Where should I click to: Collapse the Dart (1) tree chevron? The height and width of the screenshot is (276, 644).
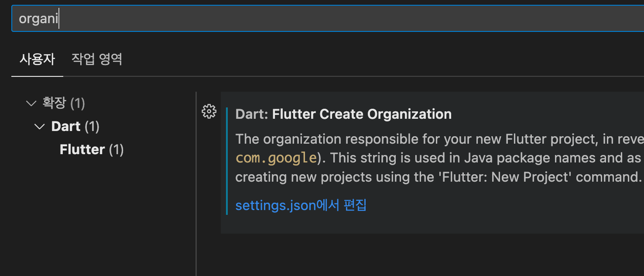40,127
